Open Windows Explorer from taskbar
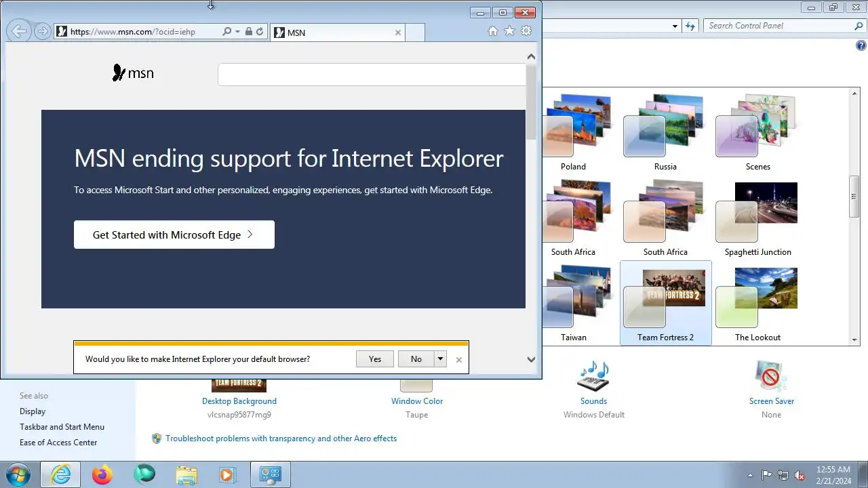 (186, 474)
